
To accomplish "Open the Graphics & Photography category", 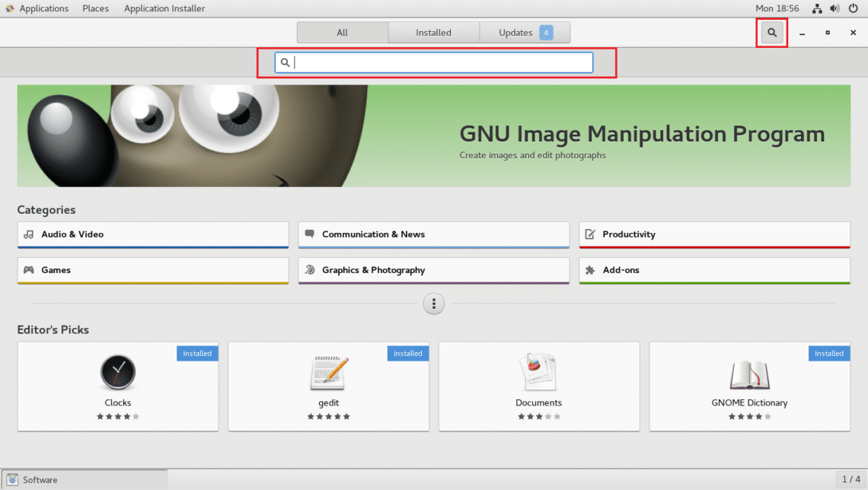I will 433,270.
